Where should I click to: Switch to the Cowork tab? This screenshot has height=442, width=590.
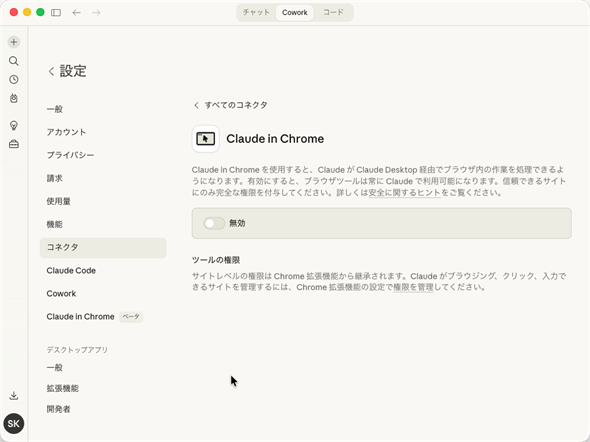[x=295, y=12]
